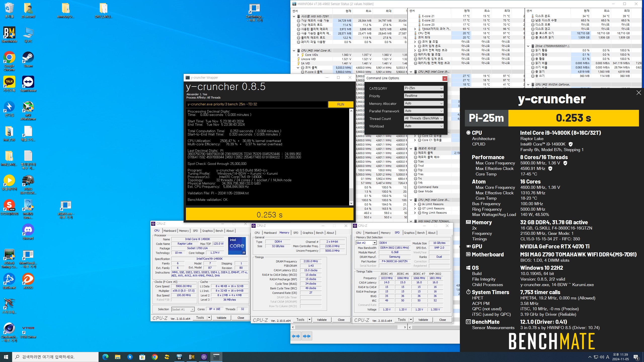
Task: Open the Windows Start menu
Action: (6, 357)
